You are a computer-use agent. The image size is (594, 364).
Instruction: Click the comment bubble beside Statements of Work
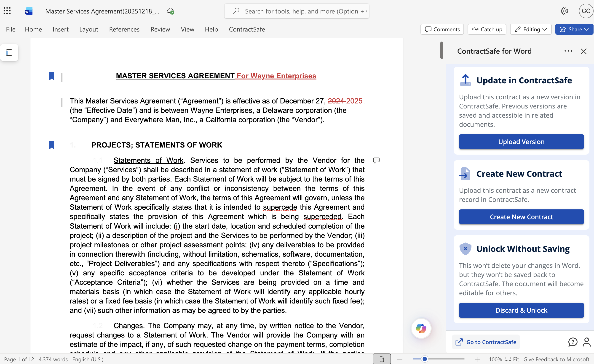[376, 160]
